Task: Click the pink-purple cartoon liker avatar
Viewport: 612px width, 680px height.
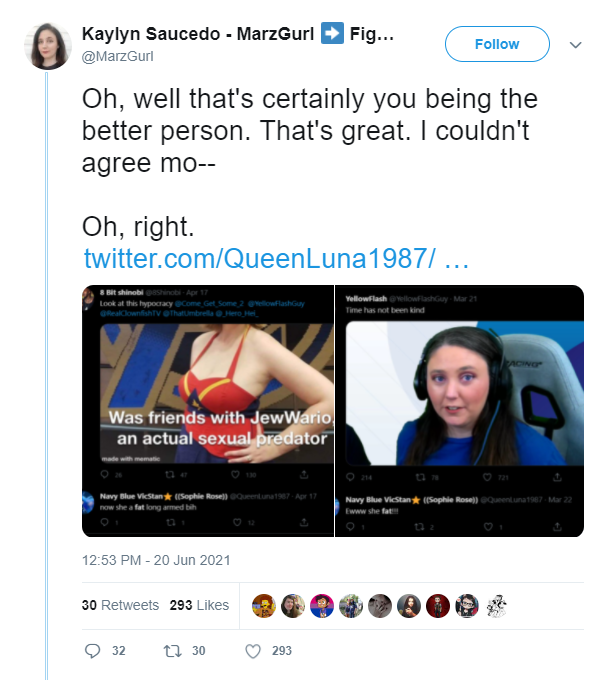Action: tap(322, 606)
